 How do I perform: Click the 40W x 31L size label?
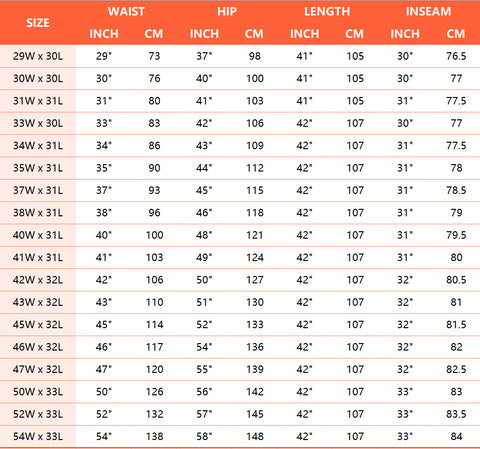pyautogui.click(x=38, y=235)
